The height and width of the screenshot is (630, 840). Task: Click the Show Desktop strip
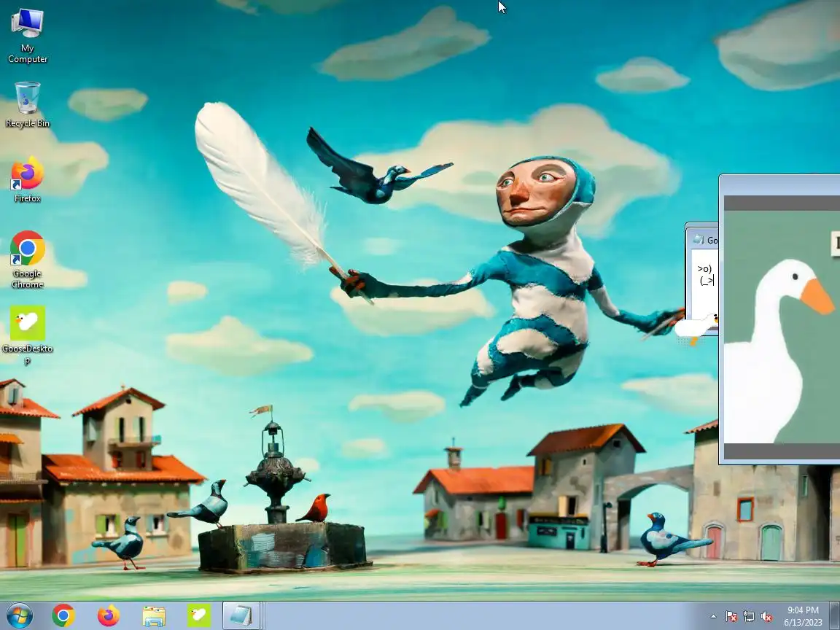pyautogui.click(x=835, y=616)
